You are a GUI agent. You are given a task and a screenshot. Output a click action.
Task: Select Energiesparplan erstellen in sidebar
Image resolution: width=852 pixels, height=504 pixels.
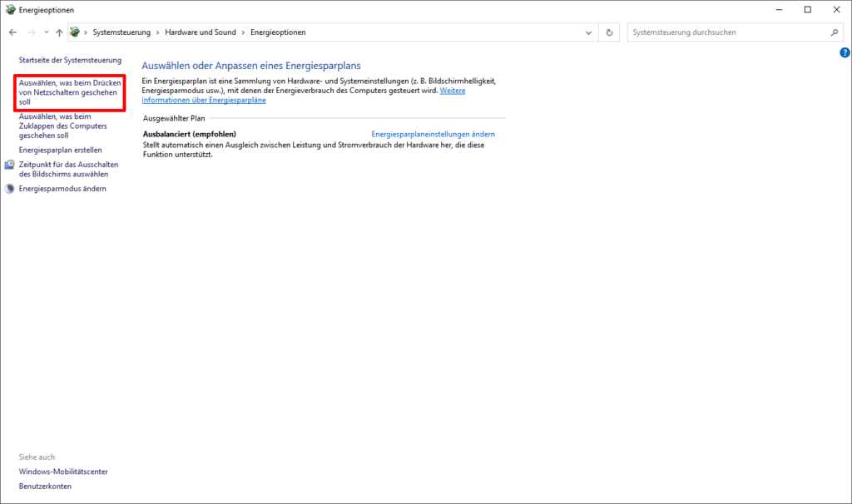(x=60, y=151)
